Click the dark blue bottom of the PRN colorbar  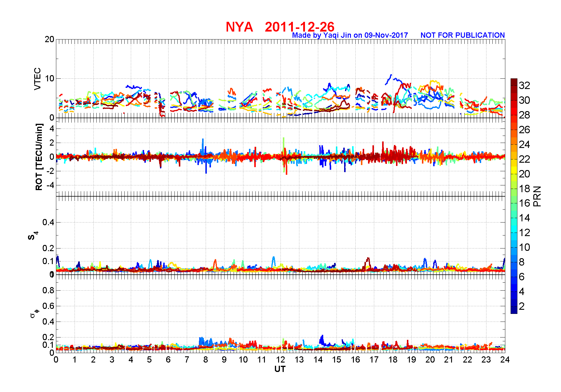pyautogui.click(x=514, y=310)
